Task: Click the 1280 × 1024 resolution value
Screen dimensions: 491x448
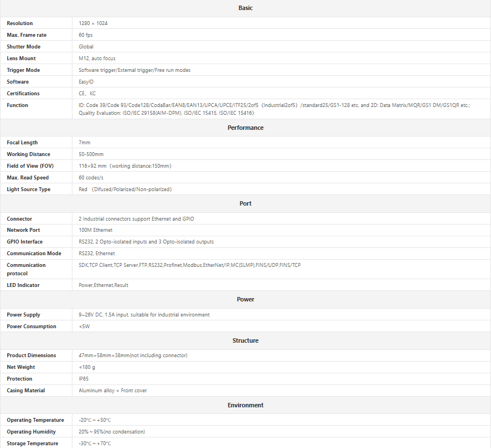Action: pos(93,23)
